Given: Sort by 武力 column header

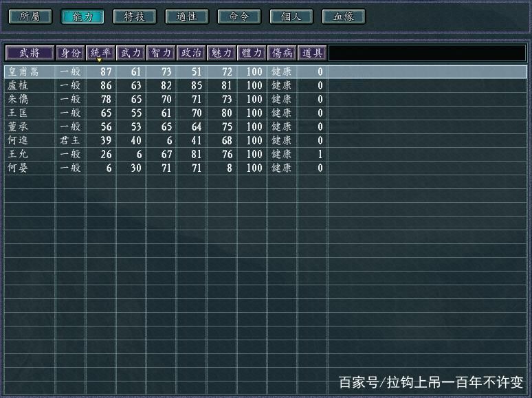Looking at the screenshot, I should (131, 53).
